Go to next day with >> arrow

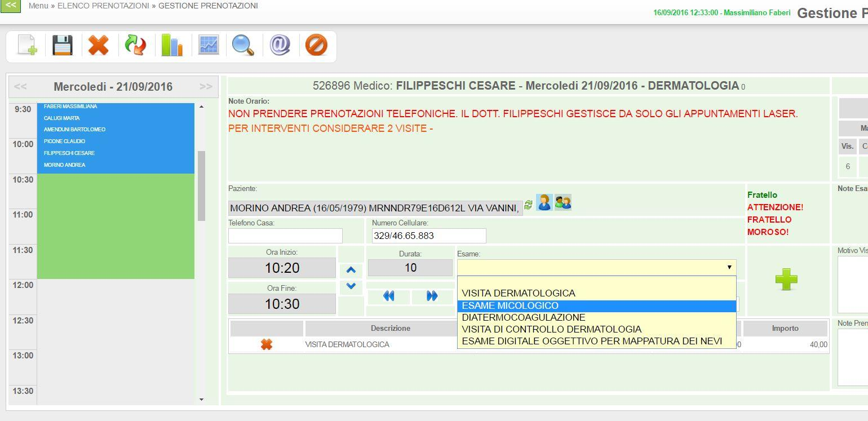click(x=206, y=87)
